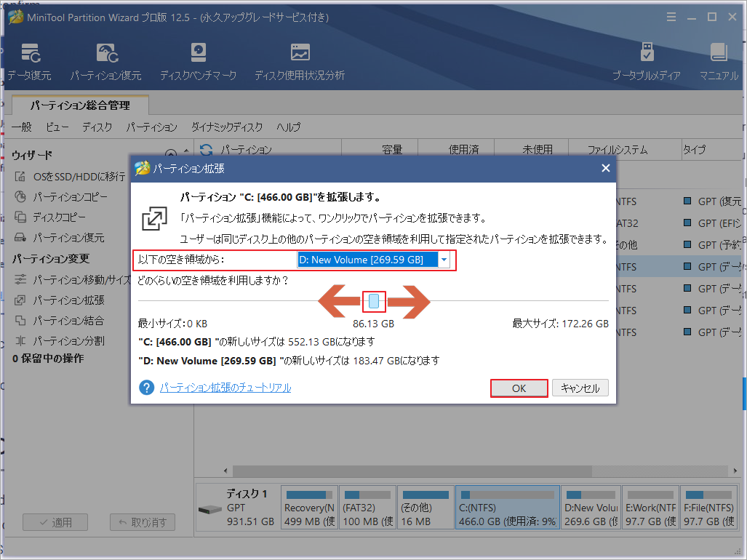Confirm extension with the OK button
Image resolution: width=747 pixels, height=560 pixels.
pyautogui.click(x=519, y=388)
